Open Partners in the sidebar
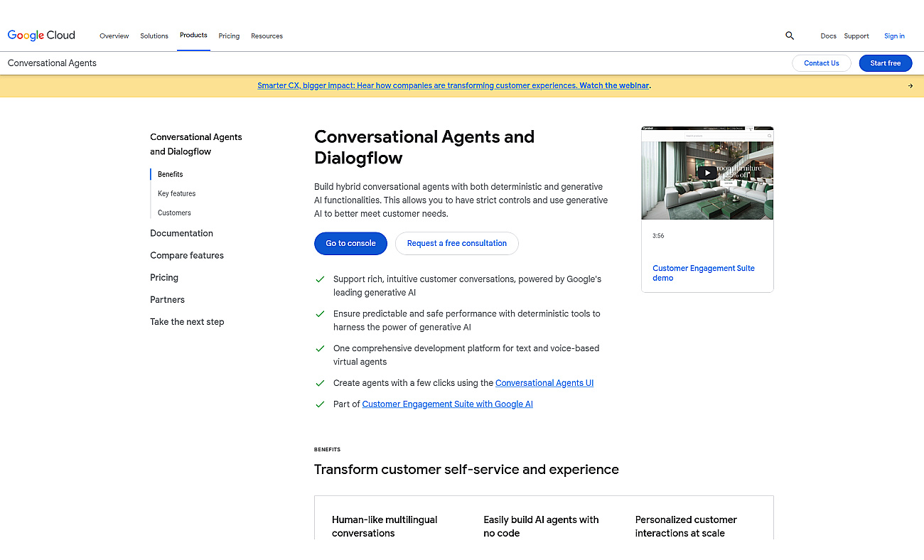This screenshot has height=560, width=924. tap(167, 299)
